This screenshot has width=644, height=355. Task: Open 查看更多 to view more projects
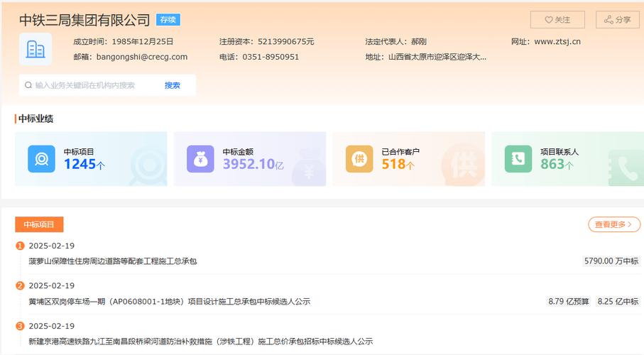(x=614, y=224)
